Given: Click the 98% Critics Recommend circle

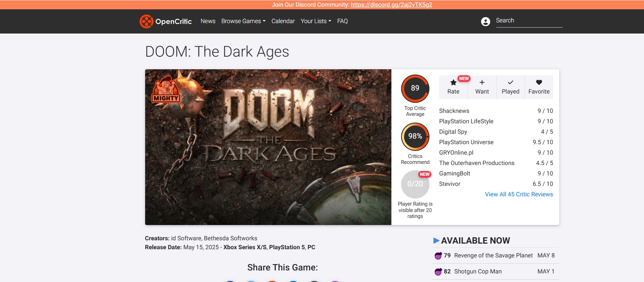Looking at the screenshot, I should [415, 136].
